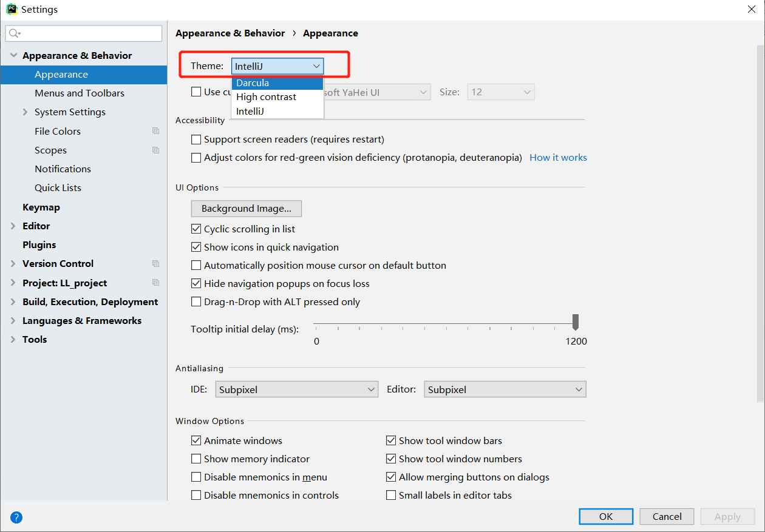765x532 pixels.
Task: Expand the Tools tree node
Action: click(13, 340)
